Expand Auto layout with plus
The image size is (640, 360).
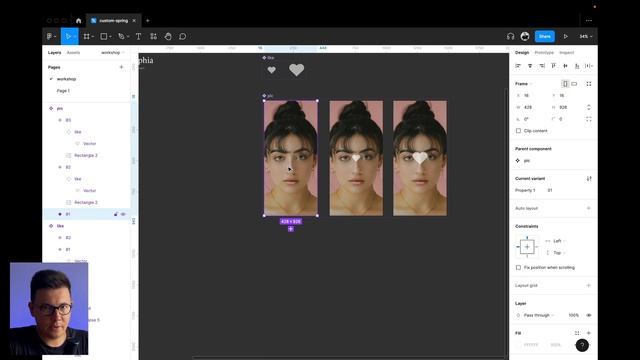[589, 208]
